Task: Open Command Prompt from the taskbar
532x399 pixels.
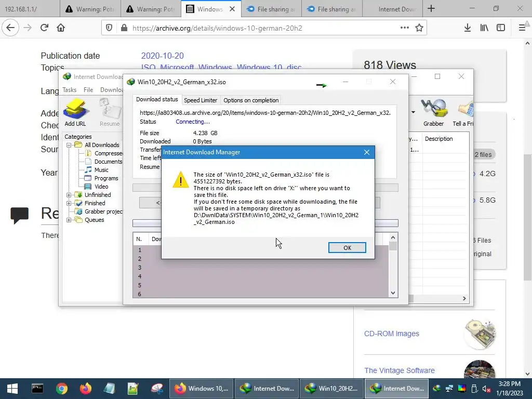Action: [x=37, y=389]
